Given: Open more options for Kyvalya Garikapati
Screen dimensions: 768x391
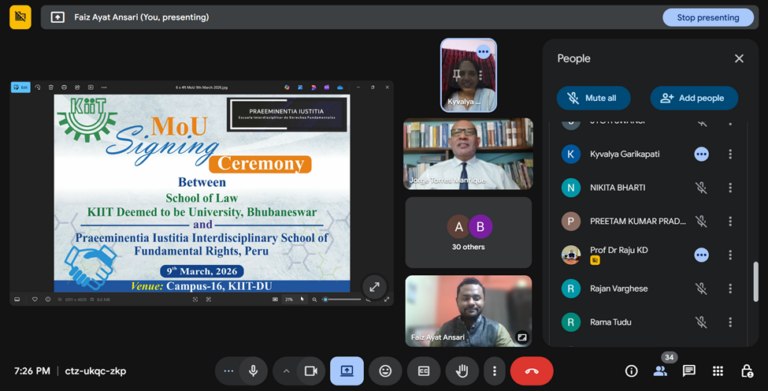Looking at the screenshot, I should [x=730, y=154].
